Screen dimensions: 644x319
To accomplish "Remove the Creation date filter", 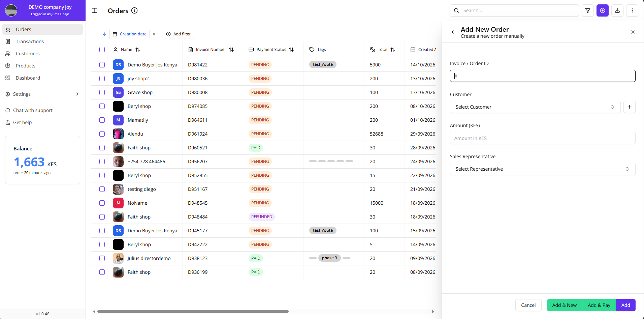I will [154, 34].
